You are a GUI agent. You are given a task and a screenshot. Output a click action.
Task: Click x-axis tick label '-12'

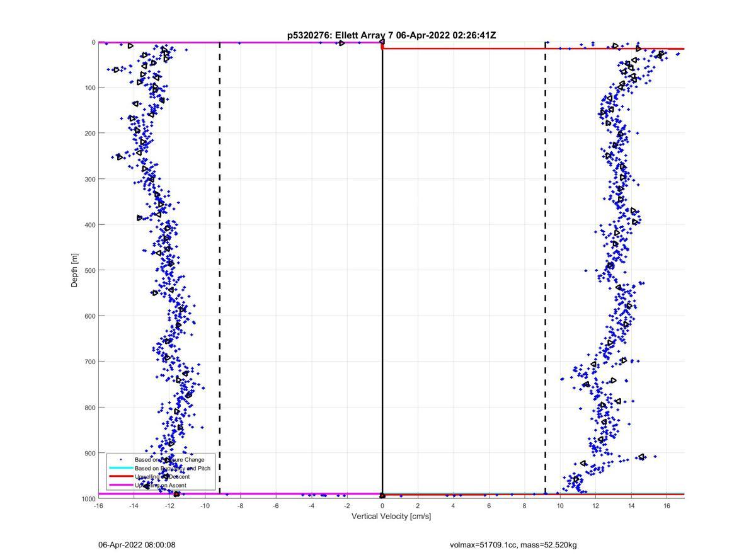(169, 506)
